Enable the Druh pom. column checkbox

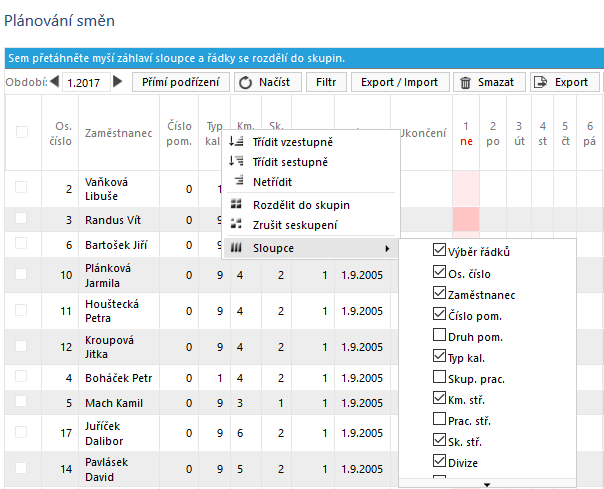[439, 334]
